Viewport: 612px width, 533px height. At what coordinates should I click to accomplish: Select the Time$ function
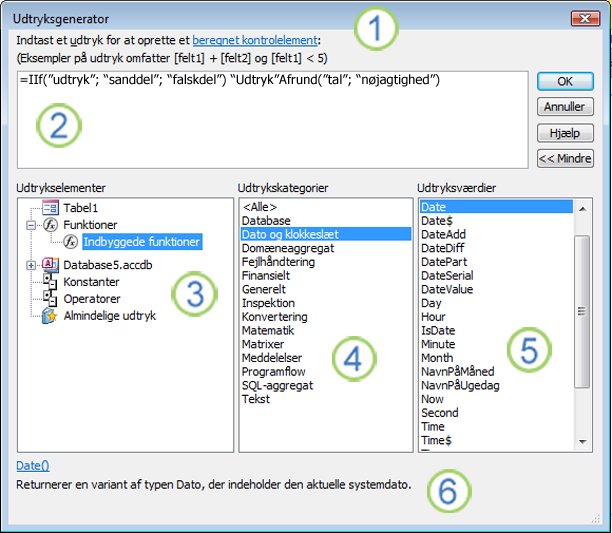496,440
